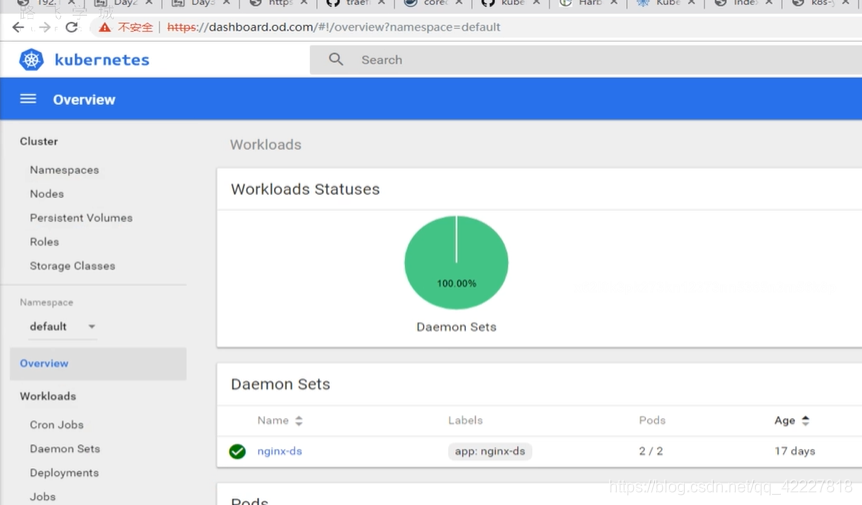Viewport: 862px width, 505px height.
Task: Open Storage Classes in the sidebar
Action: (73, 266)
